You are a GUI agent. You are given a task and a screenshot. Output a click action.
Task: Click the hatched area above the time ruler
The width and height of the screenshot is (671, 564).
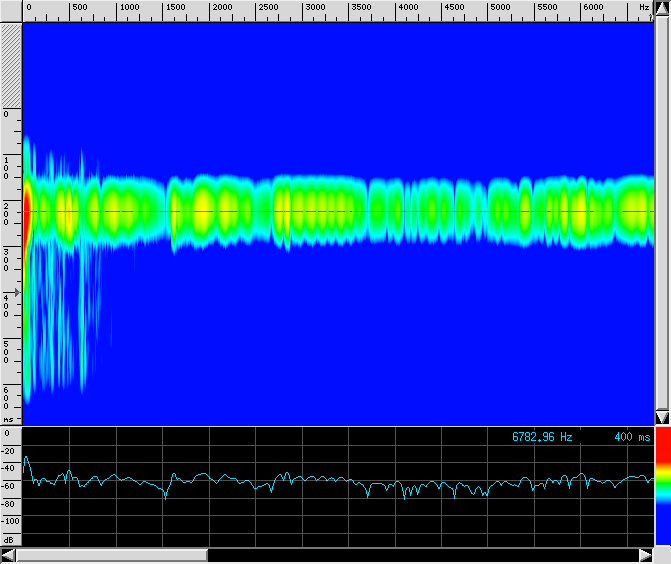tap(10, 60)
